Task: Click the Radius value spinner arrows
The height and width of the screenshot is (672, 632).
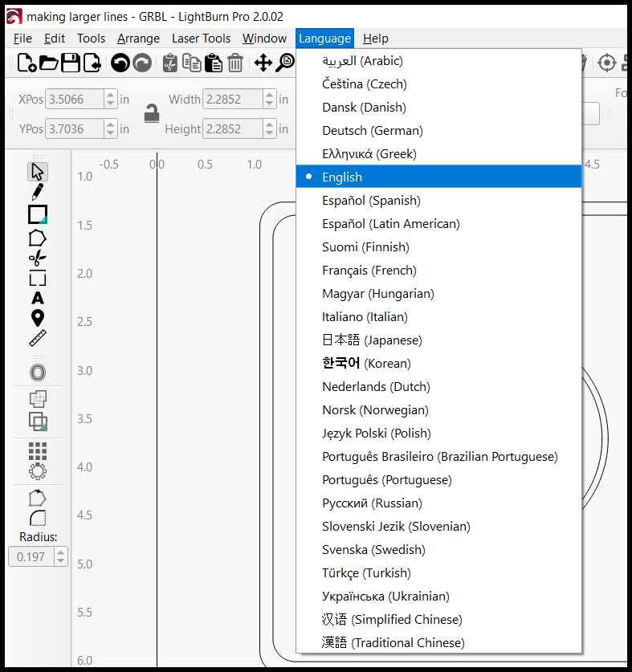Action: click(x=60, y=556)
